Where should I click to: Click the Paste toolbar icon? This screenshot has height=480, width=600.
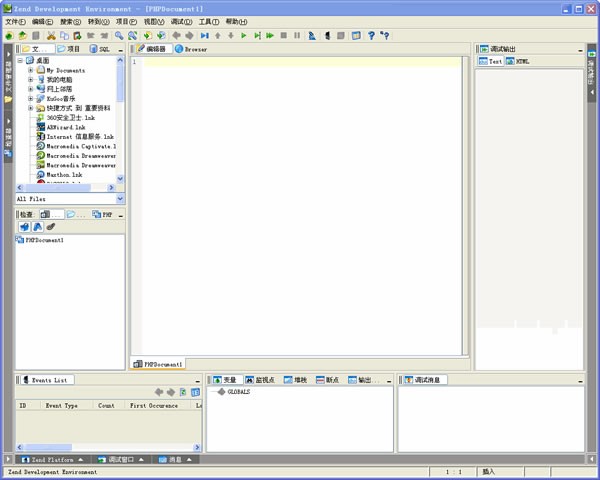[x=77, y=36]
